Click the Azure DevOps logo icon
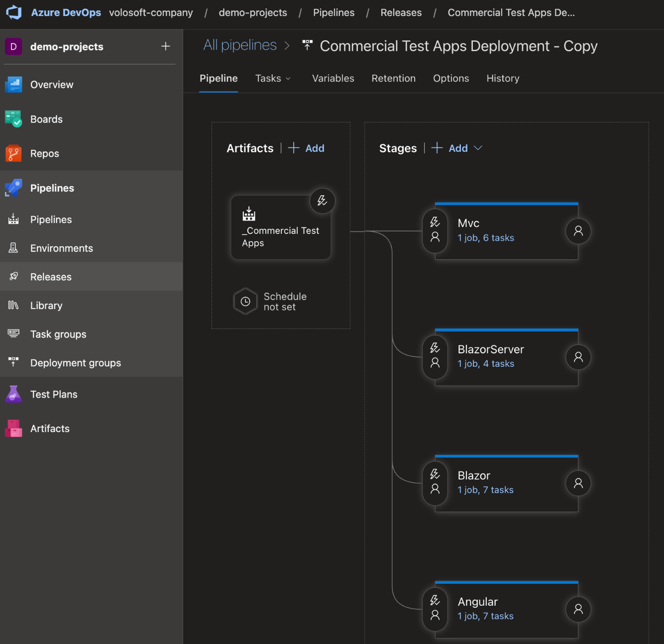 click(x=13, y=12)
